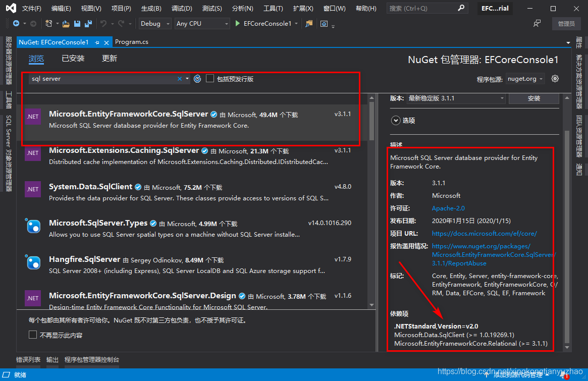Open the EFCoreConsole1 startup target dropdown arrow
This screenshot has width=588, height=381.
point(296,24)
